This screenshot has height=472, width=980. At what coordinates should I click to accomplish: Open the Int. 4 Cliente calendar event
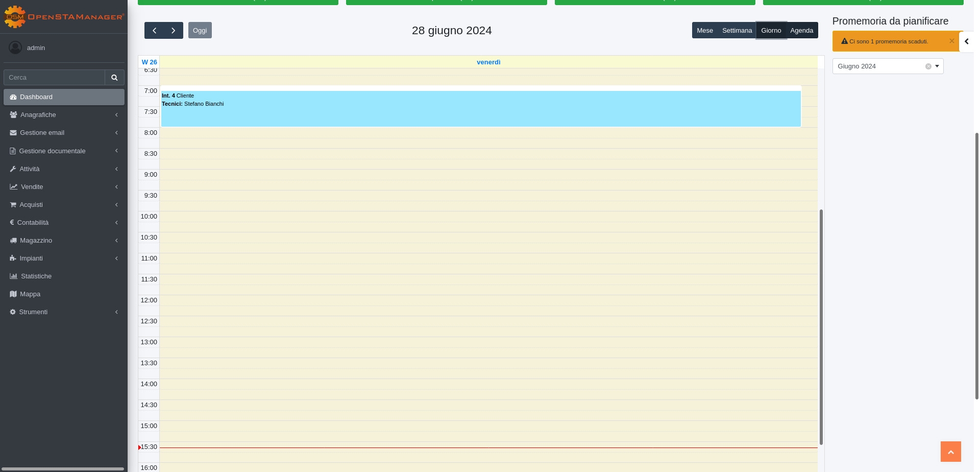click(480, 108)
